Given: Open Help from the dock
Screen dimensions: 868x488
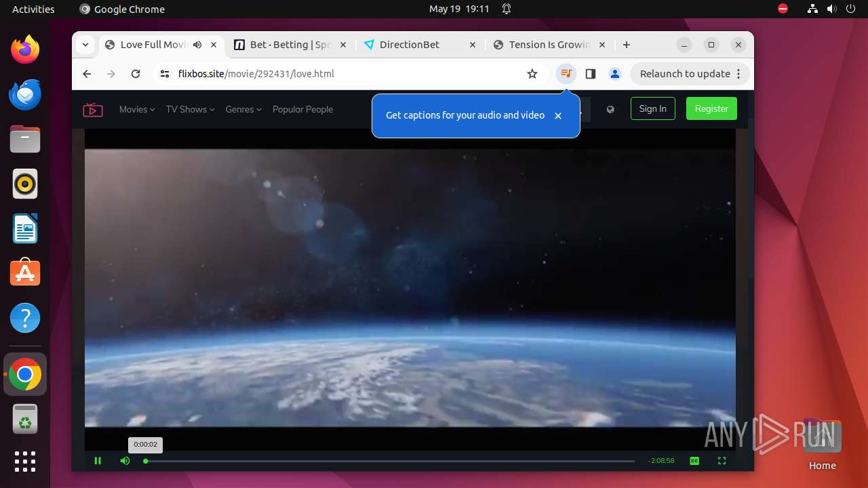Looking at the screenshot, I should (25, 318).
